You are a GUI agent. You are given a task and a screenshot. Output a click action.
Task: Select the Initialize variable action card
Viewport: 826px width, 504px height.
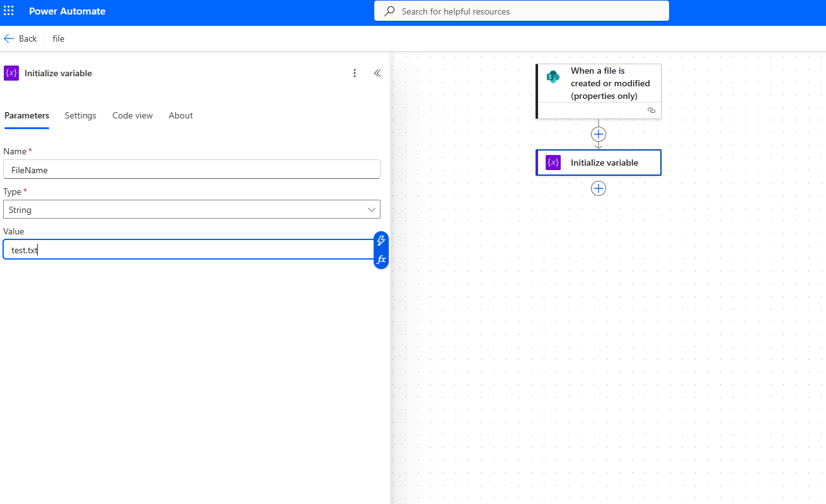click(x=604, y=163)
